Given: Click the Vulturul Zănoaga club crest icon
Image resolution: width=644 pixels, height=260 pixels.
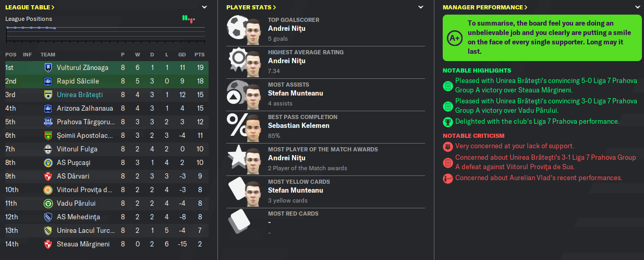Looking at the screenshot, I should coord(48,67).
